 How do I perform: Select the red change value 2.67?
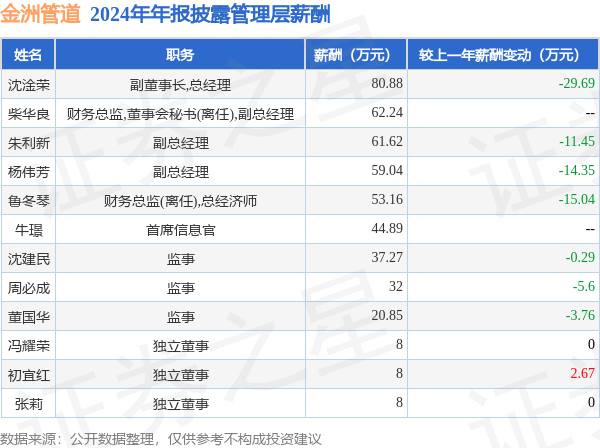pyautogui.click(x=582, y=374)
